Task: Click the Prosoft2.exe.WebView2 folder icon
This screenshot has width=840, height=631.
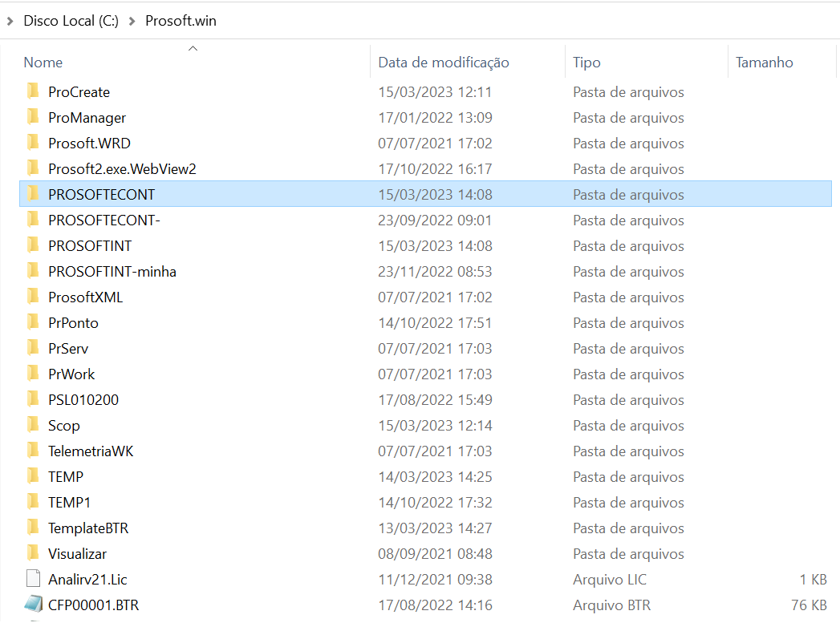Action: pyautogui.click(x=33, y=168)
